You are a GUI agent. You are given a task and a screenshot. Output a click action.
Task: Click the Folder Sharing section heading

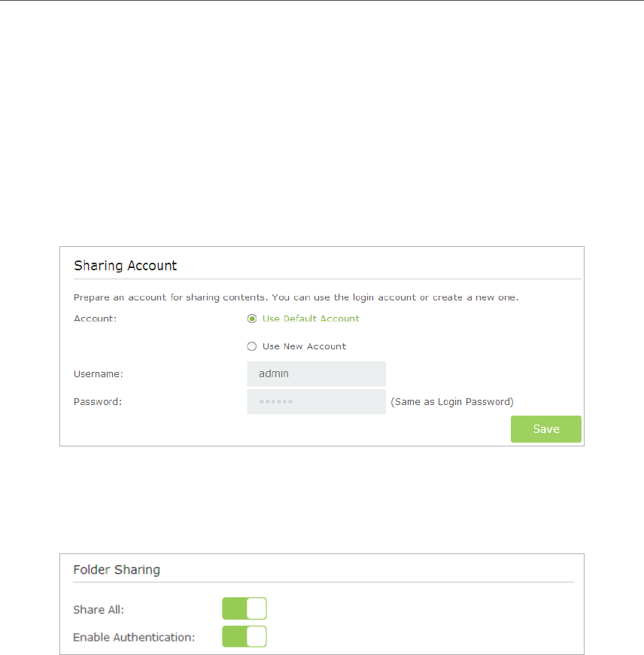[117, 570]
